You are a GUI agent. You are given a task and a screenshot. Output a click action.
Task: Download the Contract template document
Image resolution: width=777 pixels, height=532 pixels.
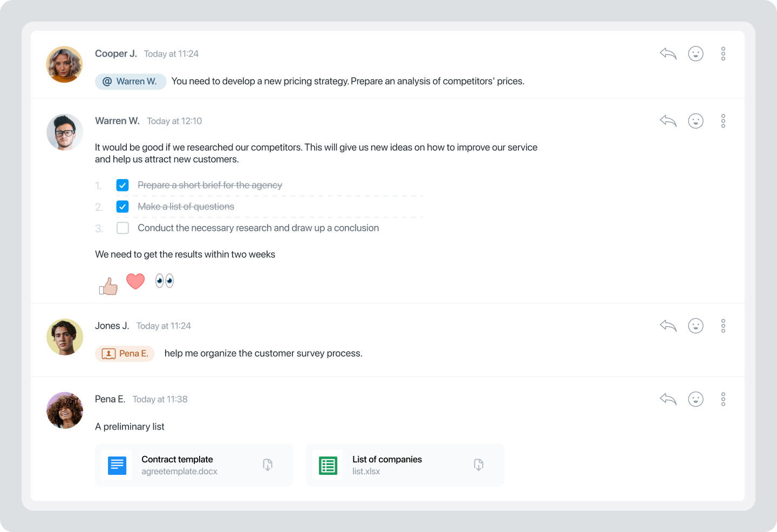[268, 465]
